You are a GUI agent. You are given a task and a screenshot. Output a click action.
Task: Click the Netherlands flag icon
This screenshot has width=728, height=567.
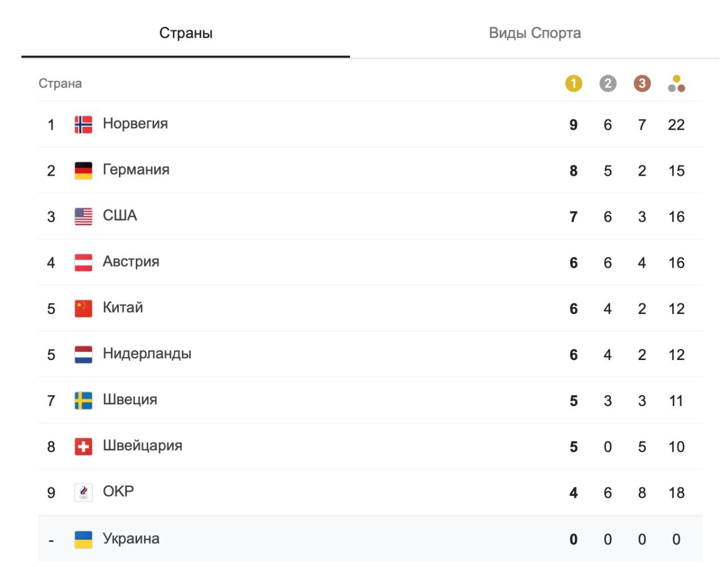pos(84,355)
